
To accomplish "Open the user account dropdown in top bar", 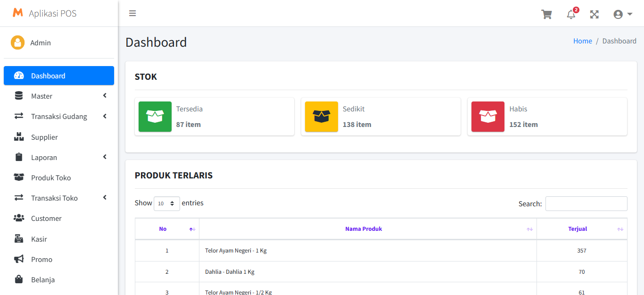I will pyautogui.click(x=622, y=14).
